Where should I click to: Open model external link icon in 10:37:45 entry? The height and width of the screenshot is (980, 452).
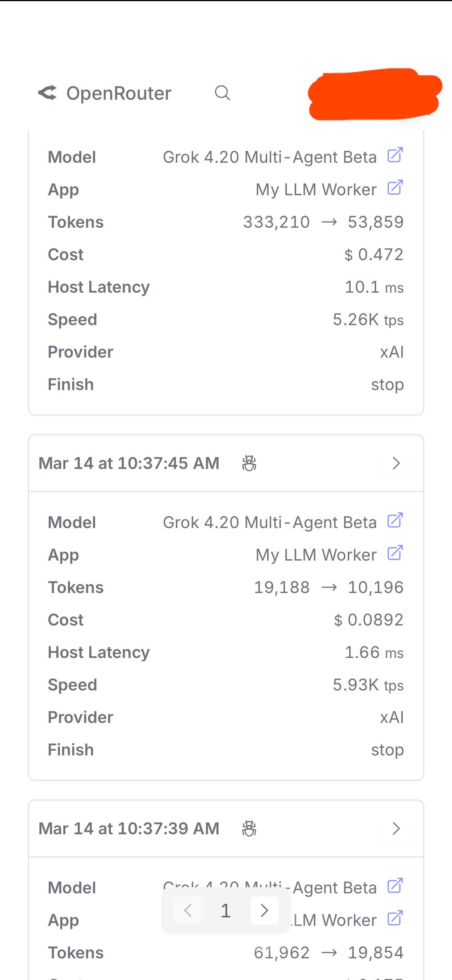(x=395, y=521)
